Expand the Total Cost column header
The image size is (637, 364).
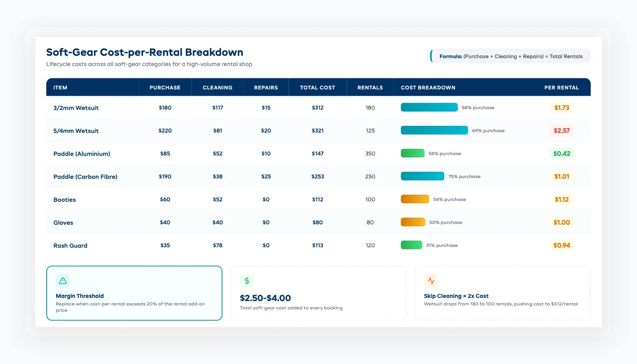point(317,87)
